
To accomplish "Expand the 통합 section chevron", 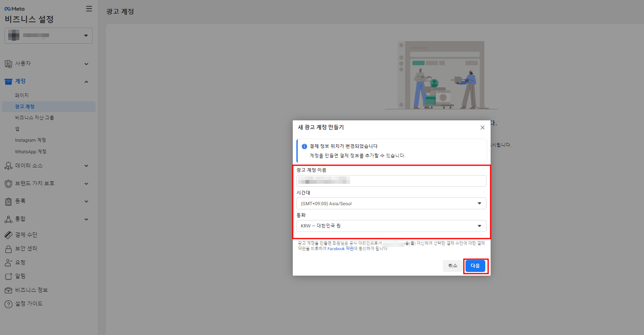I will [x=86, y=219].
